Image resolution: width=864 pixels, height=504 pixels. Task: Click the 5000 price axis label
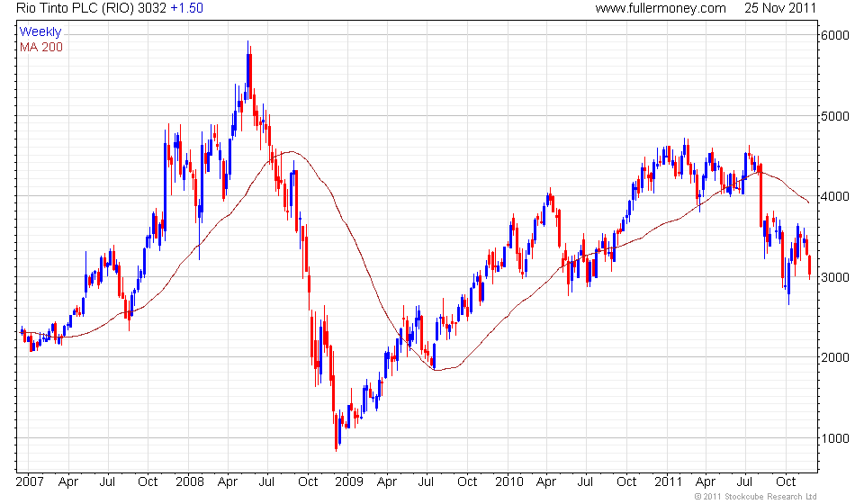(x=835, y=116)
